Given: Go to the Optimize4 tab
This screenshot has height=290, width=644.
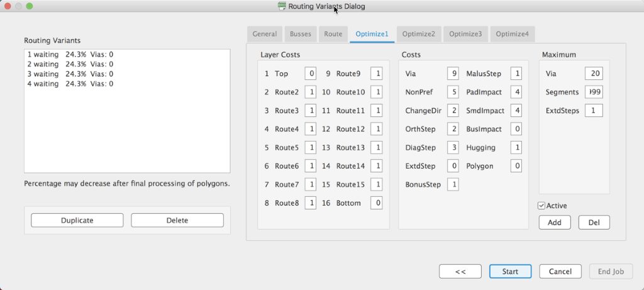Looking at the screenshot, I should coord(512,34).
